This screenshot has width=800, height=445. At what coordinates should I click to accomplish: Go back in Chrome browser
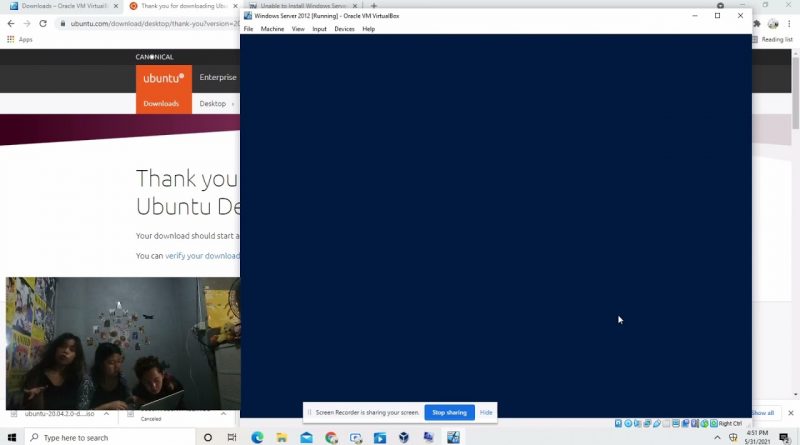pos(11,23)
